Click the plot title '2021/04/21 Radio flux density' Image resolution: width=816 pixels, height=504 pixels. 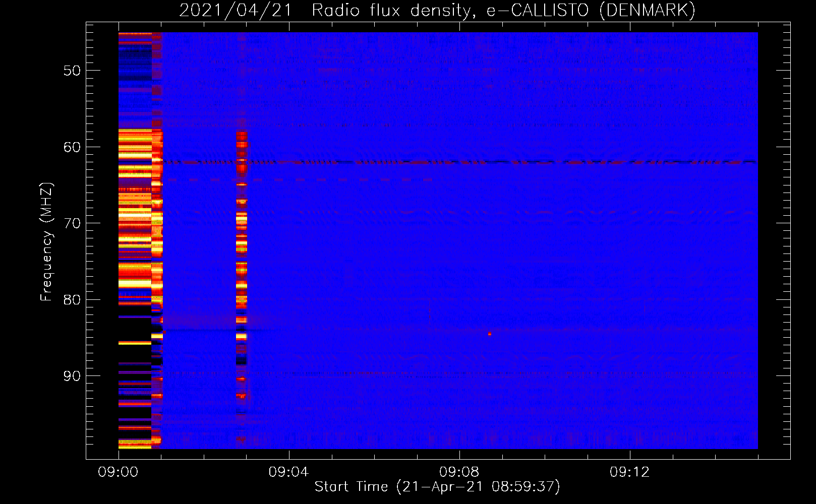[327, 11]
